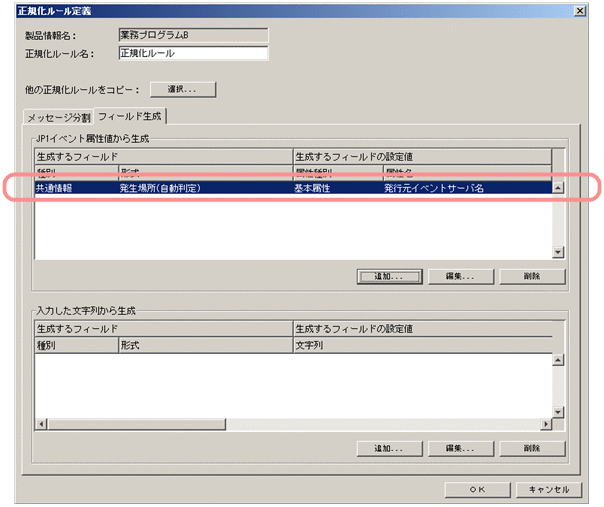Click 生成するフィールド header in lower table
The width and height of the screenshot is (604, 507).
pyautogui.click(x=164, y=329)
